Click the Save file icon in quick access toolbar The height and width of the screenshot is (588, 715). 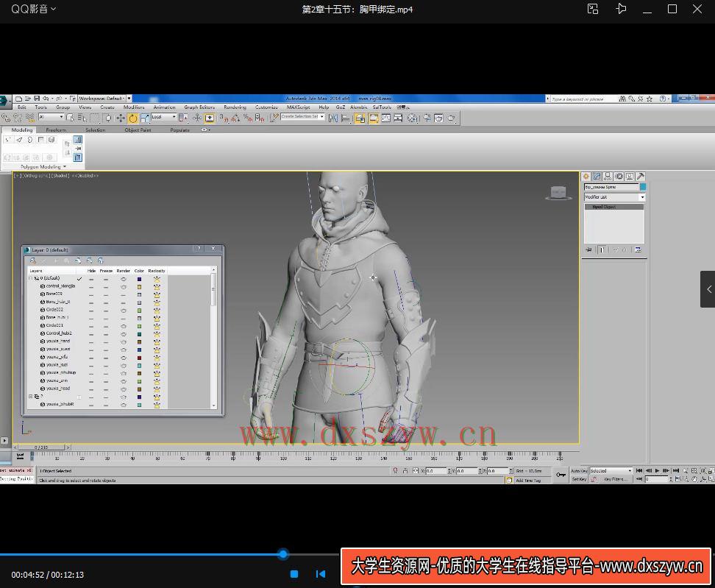pos(37,99)
